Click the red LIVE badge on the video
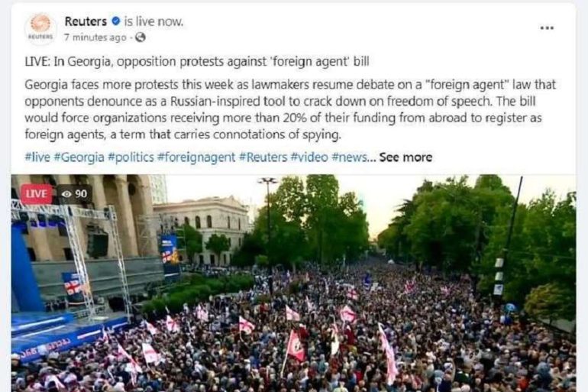This screenshot has height=392, width=588. coord(36,194)
